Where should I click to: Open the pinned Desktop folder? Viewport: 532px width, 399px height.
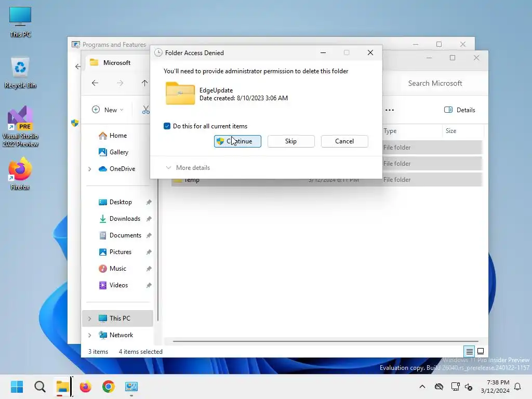coord(120,202)
